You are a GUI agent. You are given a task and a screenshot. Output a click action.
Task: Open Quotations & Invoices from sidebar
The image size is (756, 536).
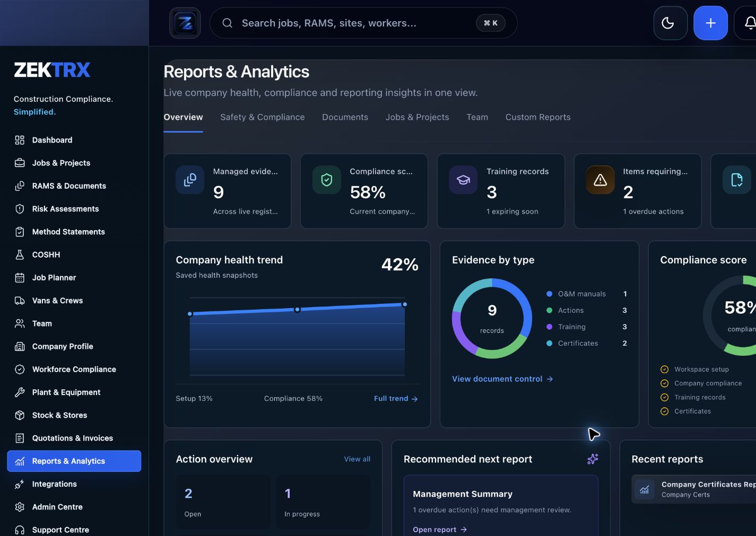74,438
